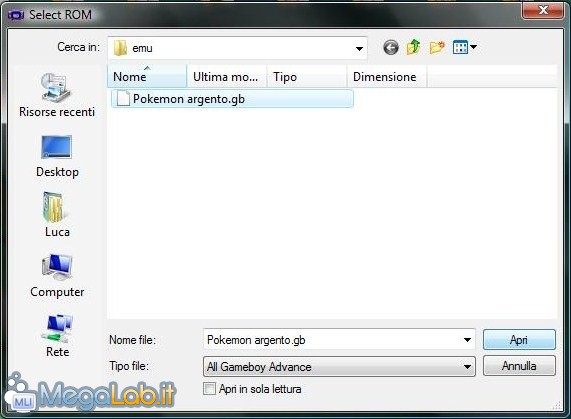Cancel with the Annulla button
The height and width of the screenshot is (419, 571).
(519, 366)
